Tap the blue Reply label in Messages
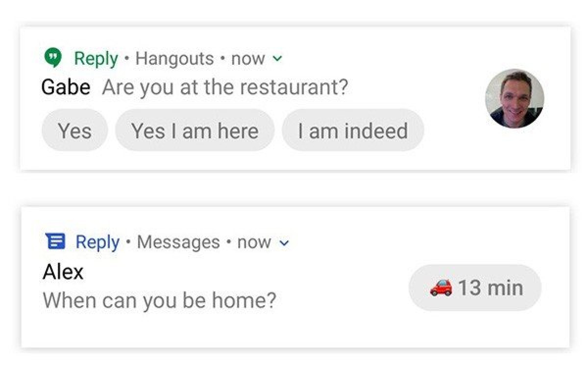Image resolution: width=588 pixels, height=368 pixels. tap(98, 242)
